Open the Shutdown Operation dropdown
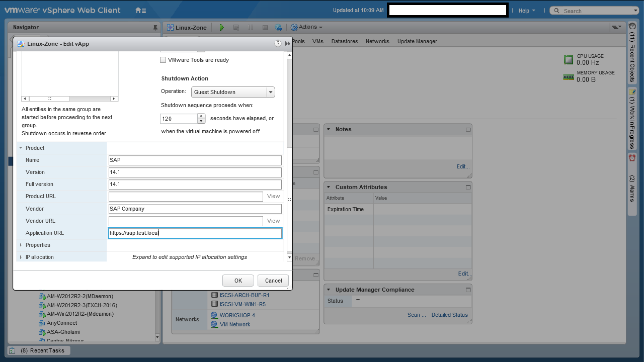Viewport: 644px width, 362px height. (x=271, y=92)
